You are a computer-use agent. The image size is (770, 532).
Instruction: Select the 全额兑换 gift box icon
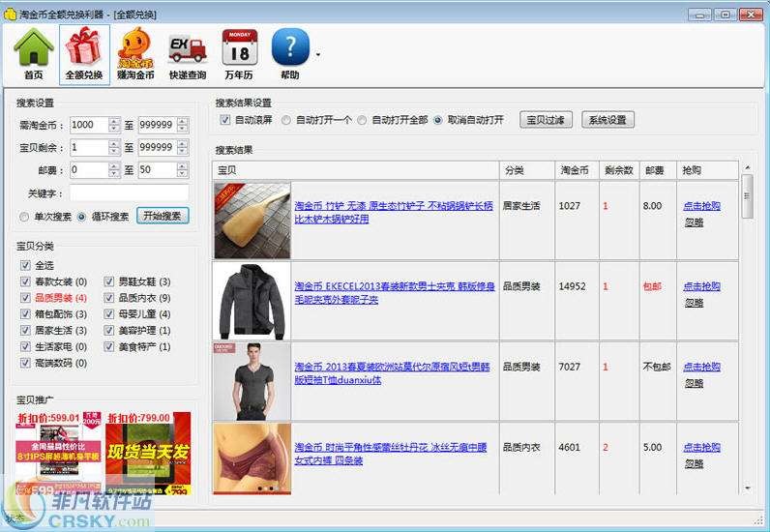84,54
